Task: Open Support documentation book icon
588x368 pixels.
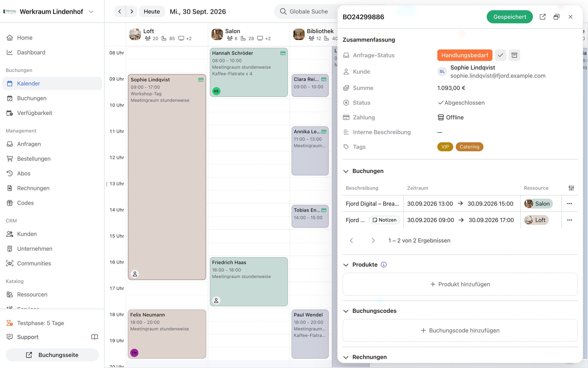Action: [95, 337]
